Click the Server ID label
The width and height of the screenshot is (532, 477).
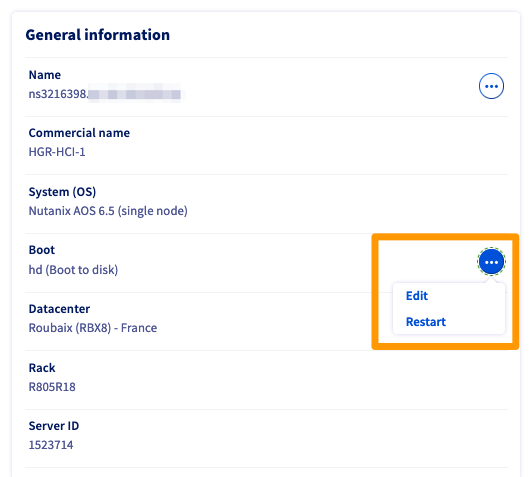point(54,426)
